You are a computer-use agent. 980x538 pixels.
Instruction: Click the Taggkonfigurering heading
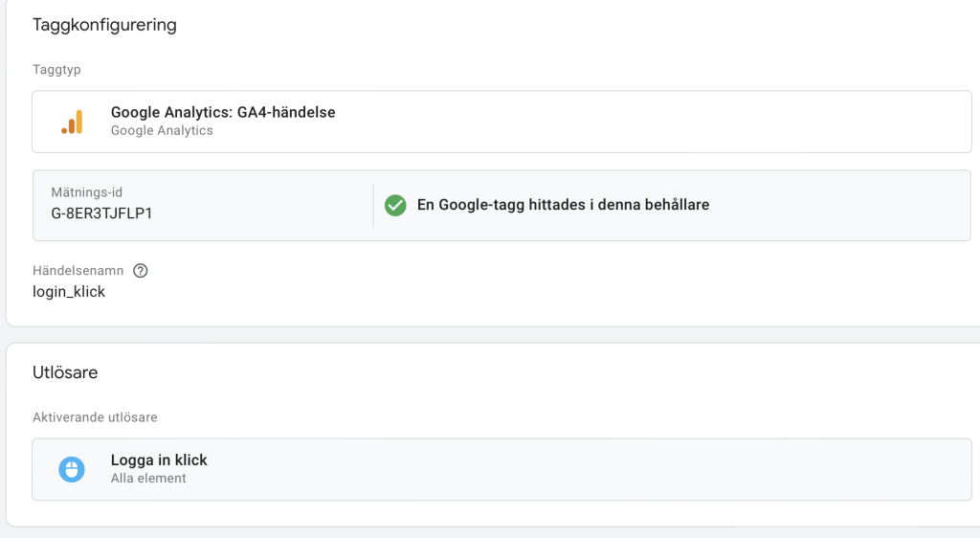104,25
